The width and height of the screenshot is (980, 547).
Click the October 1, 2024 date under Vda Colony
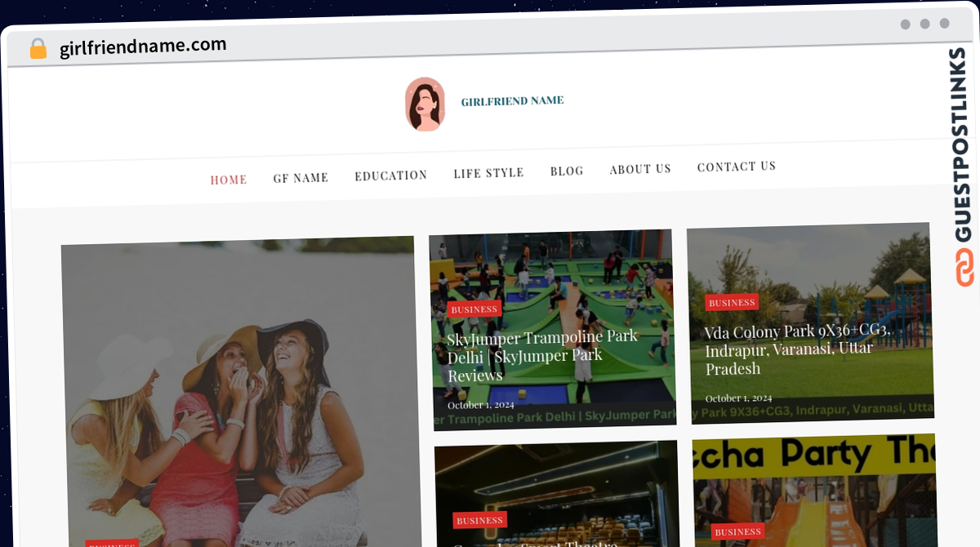738,398
